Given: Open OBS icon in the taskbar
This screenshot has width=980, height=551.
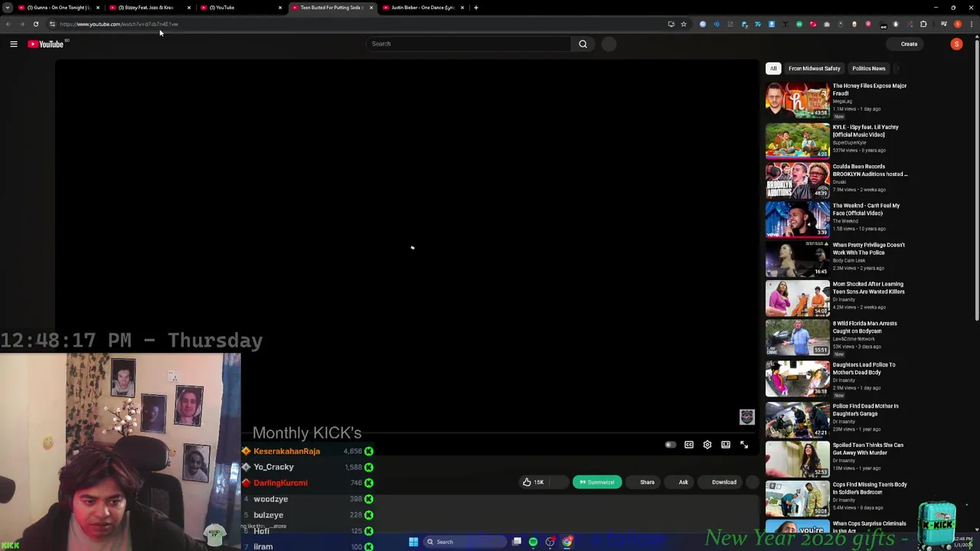Looking at the screenshot, I should point(550,542).
